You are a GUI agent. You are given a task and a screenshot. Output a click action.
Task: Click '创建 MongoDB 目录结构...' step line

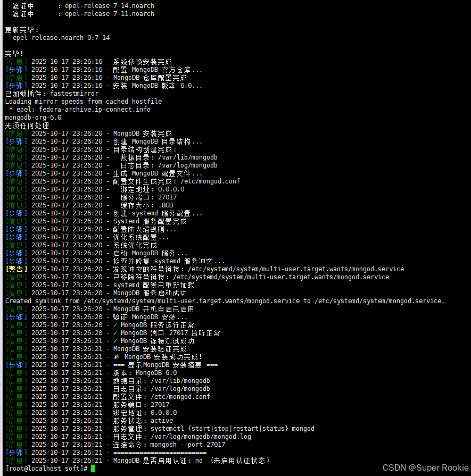(x=158, y=141)
